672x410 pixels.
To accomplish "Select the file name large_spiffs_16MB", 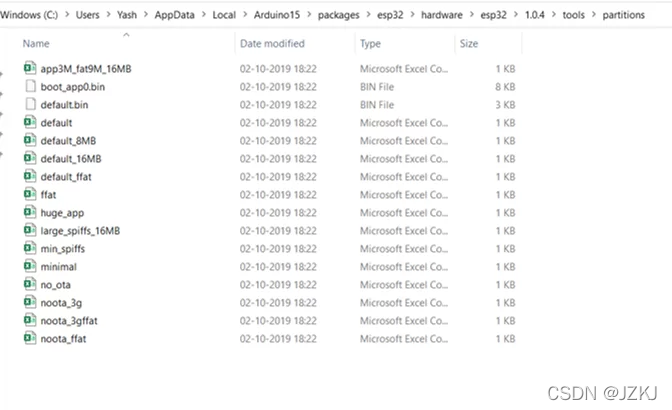I will (80, 231).
